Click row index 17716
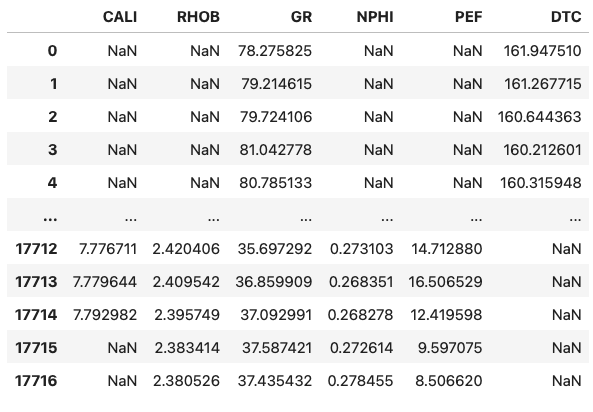593x412 pixels. (x=36, y=381)
